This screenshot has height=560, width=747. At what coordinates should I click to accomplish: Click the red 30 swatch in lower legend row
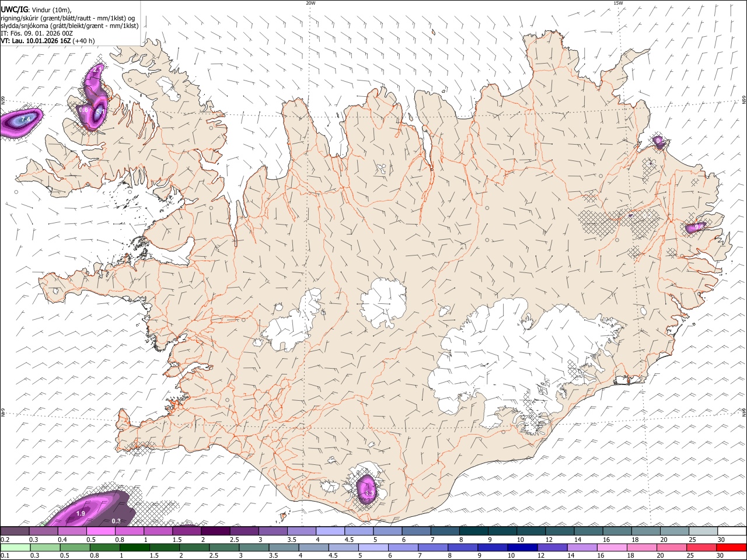pos(732,548)
